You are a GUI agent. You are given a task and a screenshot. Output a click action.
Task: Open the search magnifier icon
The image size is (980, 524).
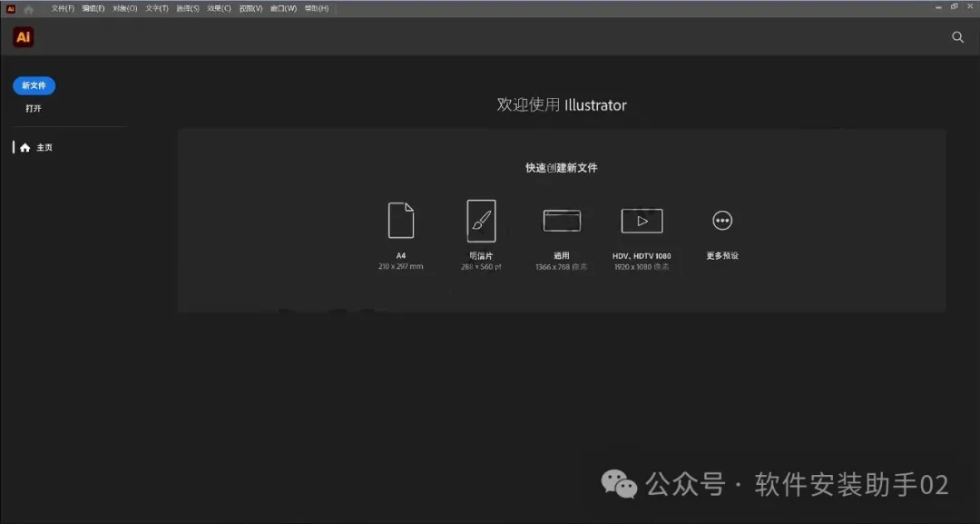coord(957,37)
